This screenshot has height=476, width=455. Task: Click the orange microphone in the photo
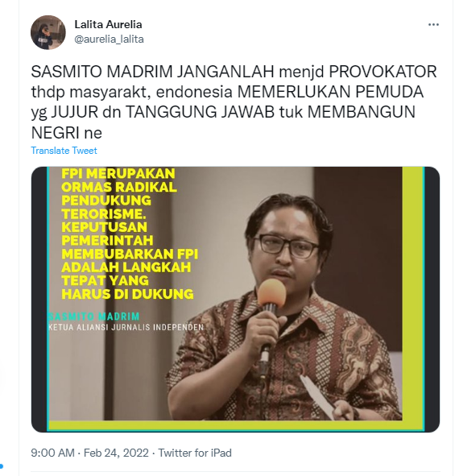coord(271,293)
